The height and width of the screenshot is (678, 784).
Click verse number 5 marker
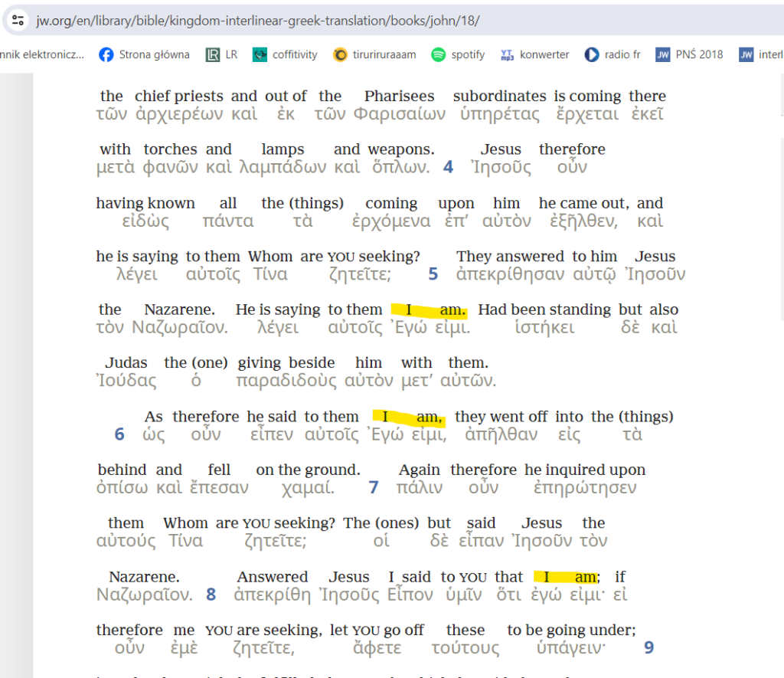pyautogui.click(x=433, y=273)
